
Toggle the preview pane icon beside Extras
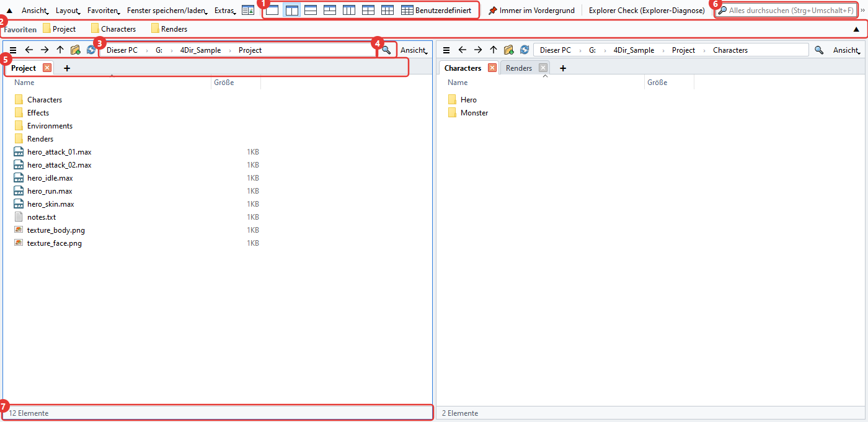click(248, 10)
